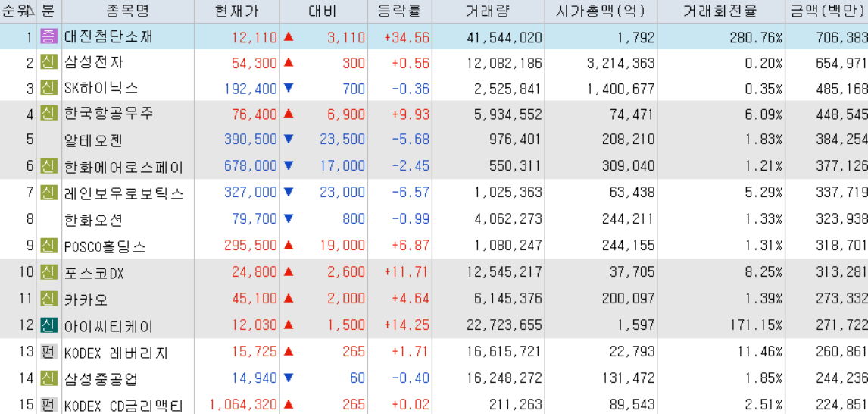Image resolution: width=868 pixels, height=414 pixels.
Task: Select the stock name 레인보우로보틱스
Action: click(x=123, y=193)
